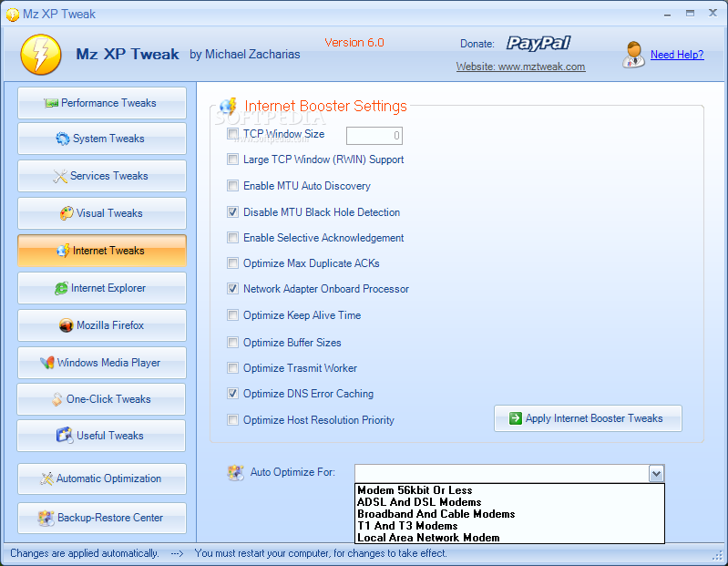The image size is (728, 566).
Task: Uncheck Disable MTU Black Hole Detection
Action: pyautogui.click(x=232, y=212)
